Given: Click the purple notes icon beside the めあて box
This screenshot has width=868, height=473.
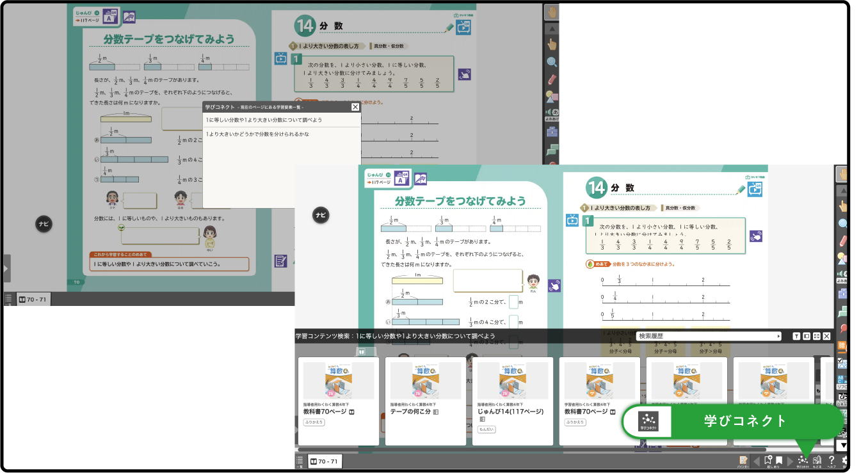Looking at the screenshot, I should [x=280, y=261].
